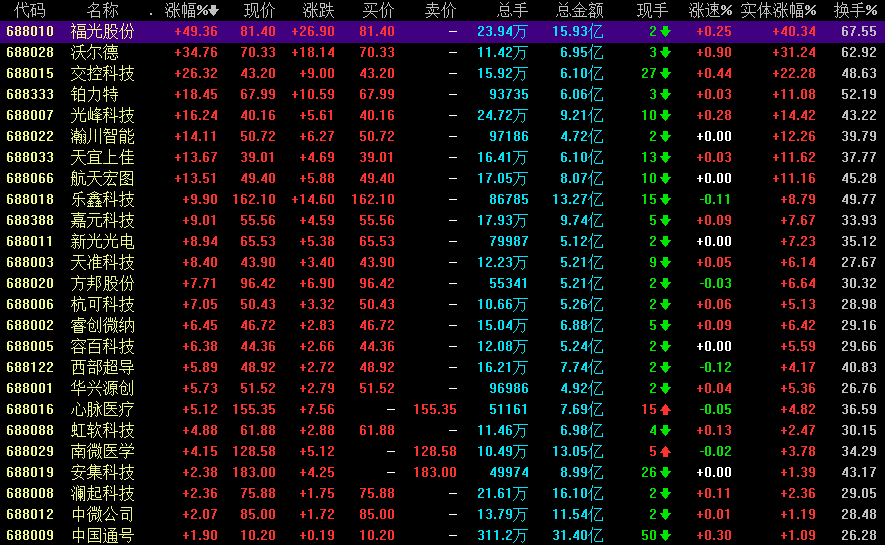
Task: Select stock 南微医学
Action: [103, 451]
